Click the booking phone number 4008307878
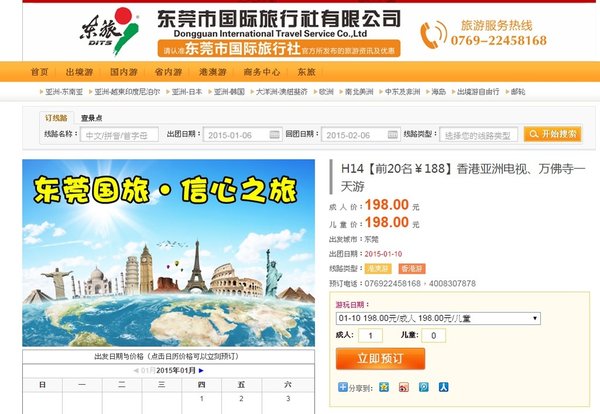This screenshot has width=600, height=414. (x=452, y=284)
